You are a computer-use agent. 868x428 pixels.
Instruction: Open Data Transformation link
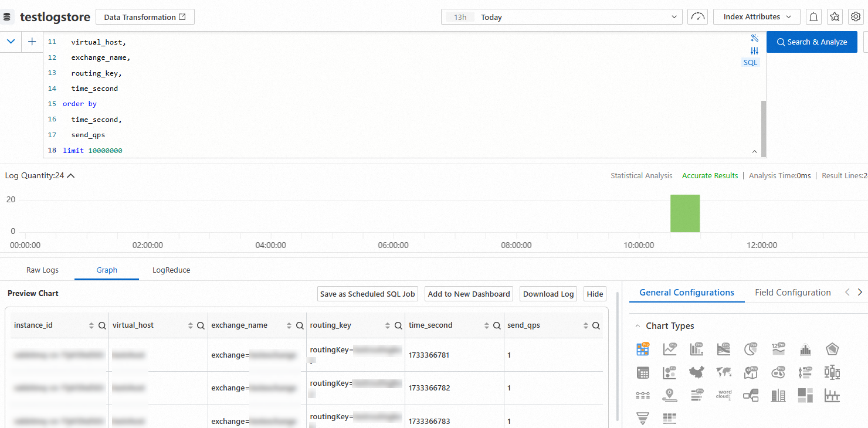tap(145, 17)
